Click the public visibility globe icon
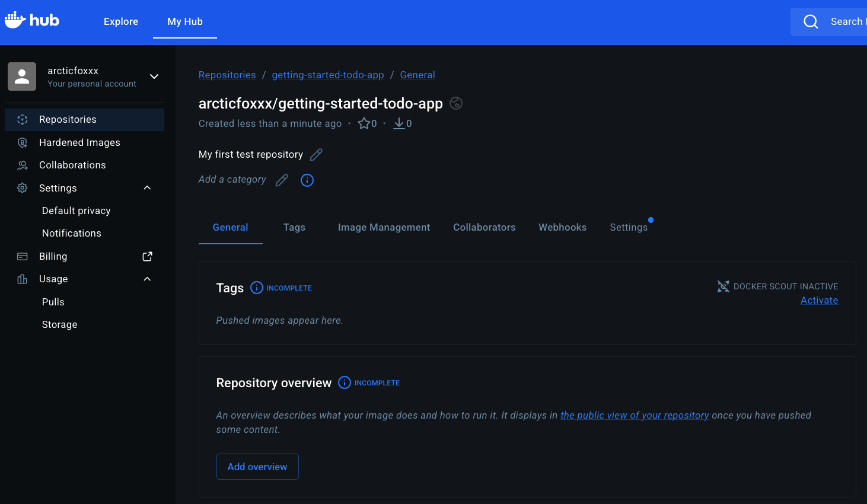 [456, 103]
